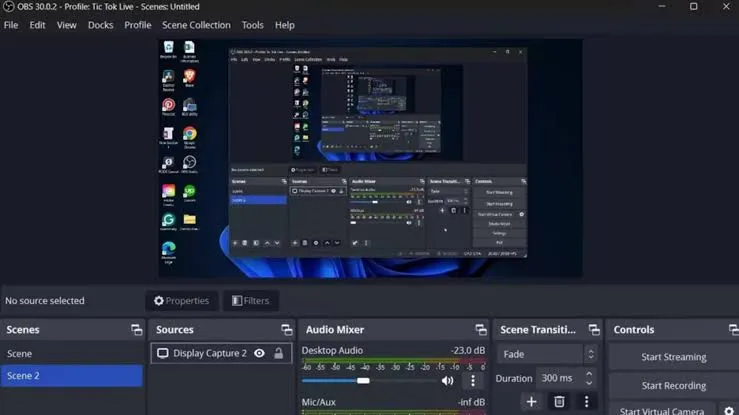The image size is (739, 415).
Task: Click the Properties button
Action: pos(181,301)
